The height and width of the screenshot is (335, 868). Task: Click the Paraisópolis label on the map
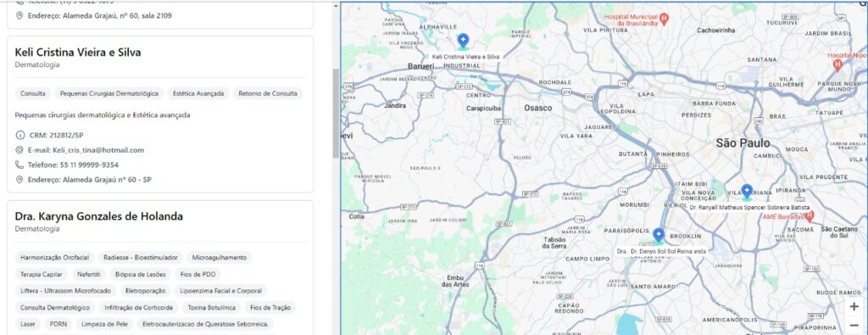(626, 230)
